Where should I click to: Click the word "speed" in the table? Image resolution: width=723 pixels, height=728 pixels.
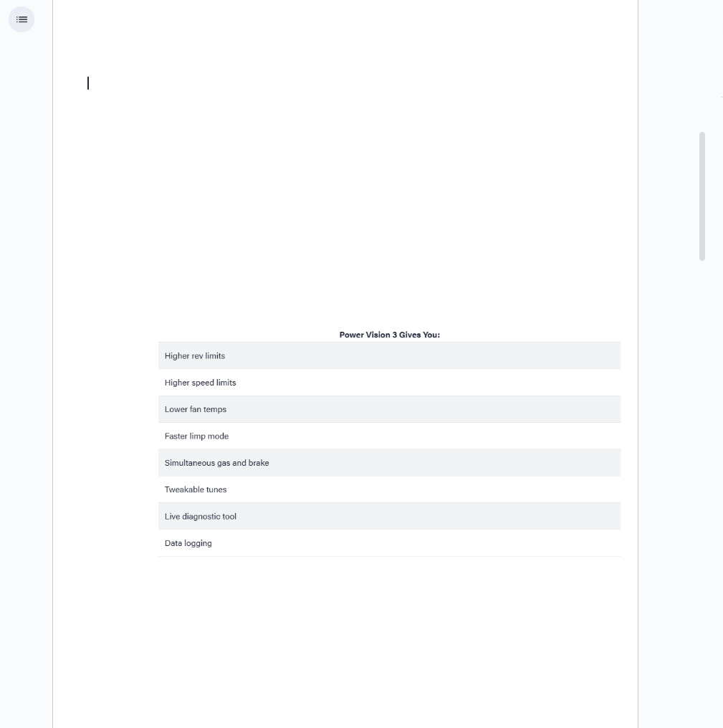click(203, 383)
